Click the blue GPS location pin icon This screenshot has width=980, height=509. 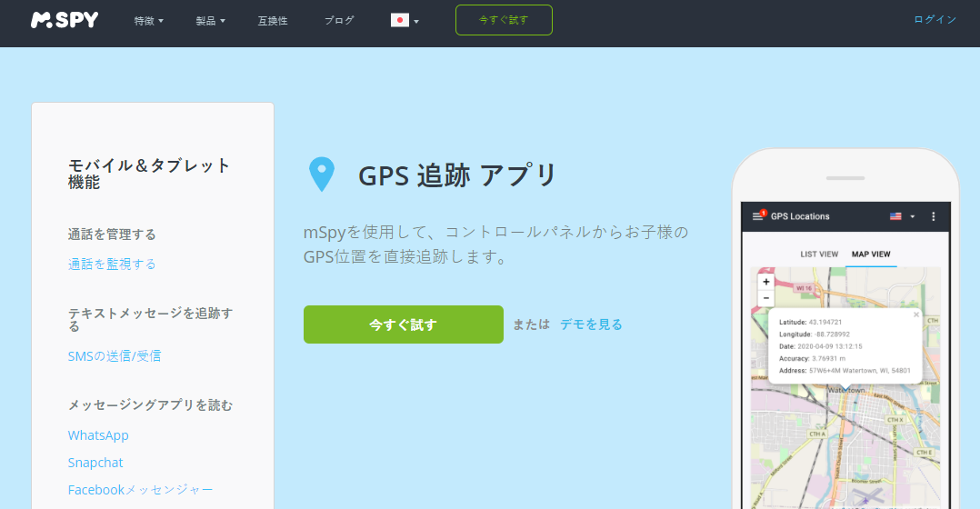pyautogui.click(x=322, y=175)
